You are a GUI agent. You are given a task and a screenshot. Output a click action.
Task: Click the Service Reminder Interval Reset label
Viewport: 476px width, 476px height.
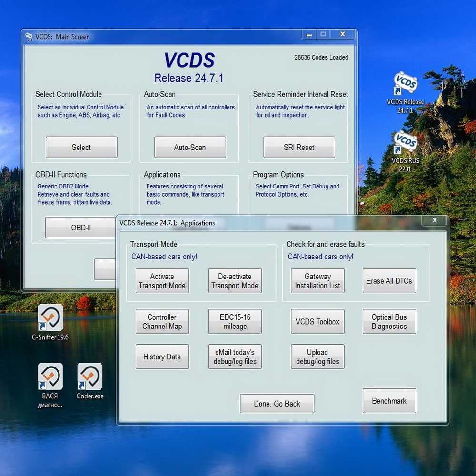(300, 94)
